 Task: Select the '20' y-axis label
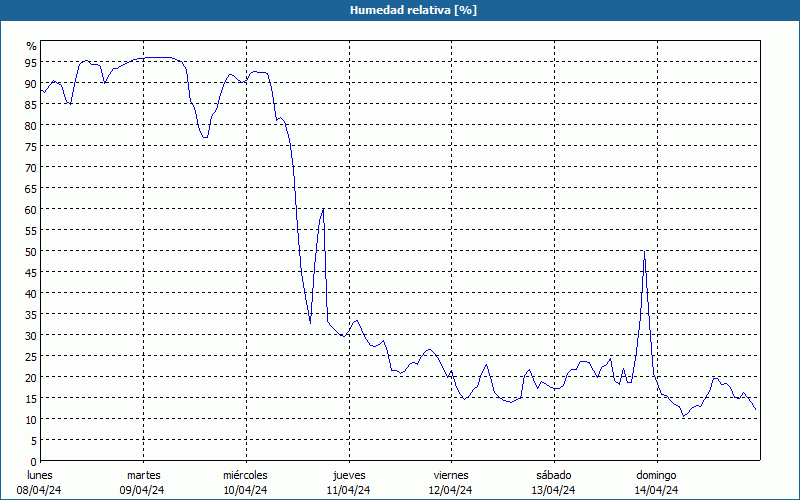point(31,378)
